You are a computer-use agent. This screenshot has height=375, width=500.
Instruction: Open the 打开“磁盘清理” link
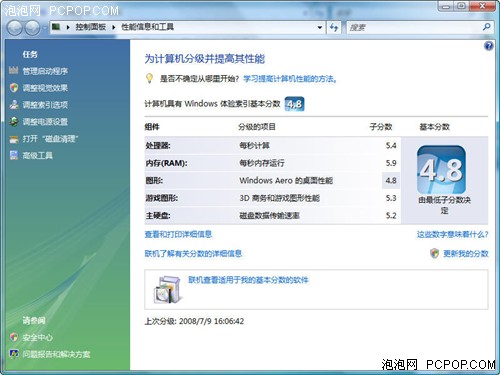coord(50,139)
